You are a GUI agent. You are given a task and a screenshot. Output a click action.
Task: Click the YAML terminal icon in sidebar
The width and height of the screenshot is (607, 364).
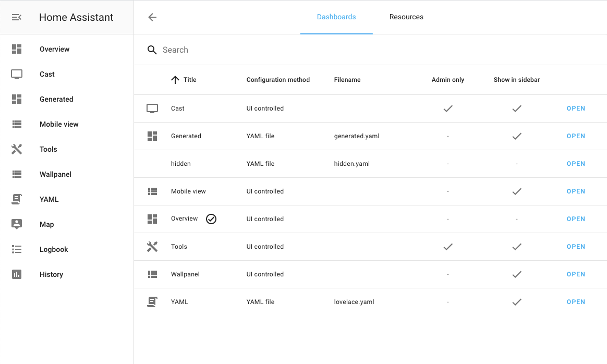pyautogui.click(x=16, y=199)
